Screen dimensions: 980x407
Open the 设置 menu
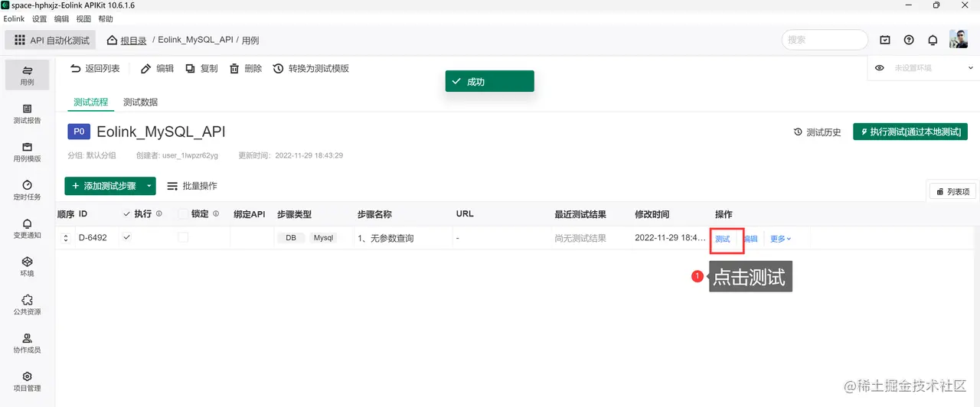pos(40,18)
